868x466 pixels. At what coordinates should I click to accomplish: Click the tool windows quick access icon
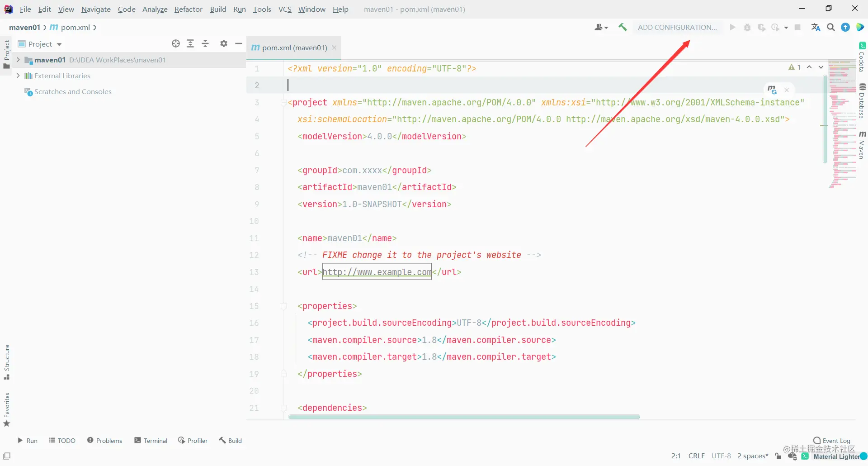tap(7, 456)
